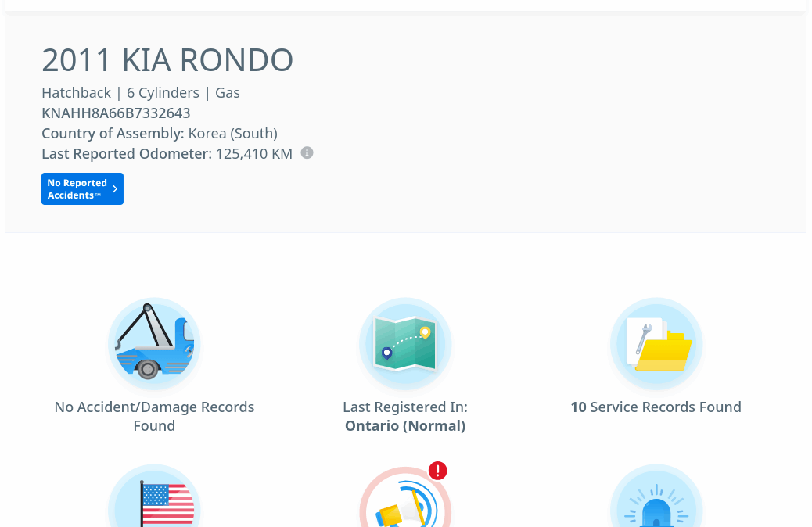Screen dimensions: 812x527
Task: Click the 2011 KIA RONDO heading
Action: [167, 60]
